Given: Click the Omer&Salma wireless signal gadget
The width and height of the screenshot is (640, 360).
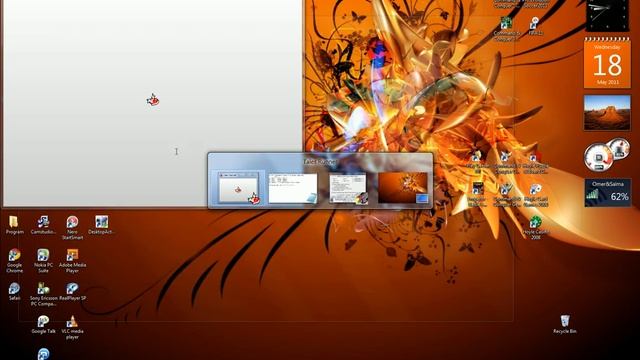Looking at the screenshot, I should pyautogui.click(x=607, y=192).
